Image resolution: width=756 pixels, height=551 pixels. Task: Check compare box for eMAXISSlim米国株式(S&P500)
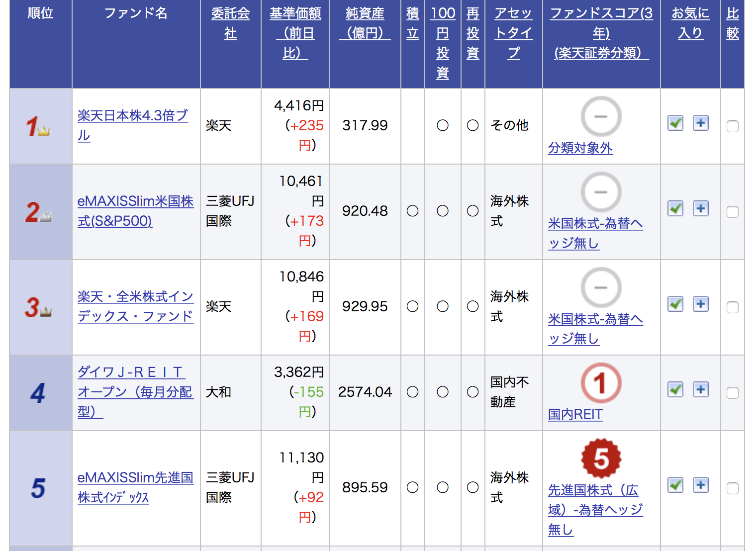[733, 212]
